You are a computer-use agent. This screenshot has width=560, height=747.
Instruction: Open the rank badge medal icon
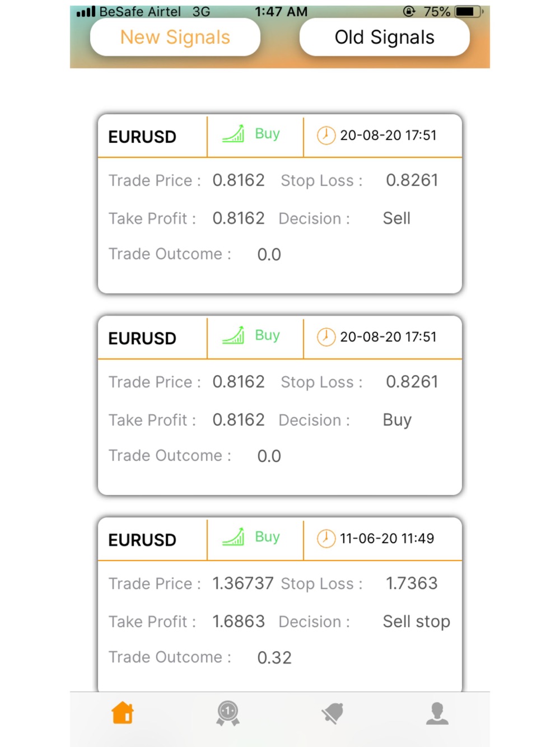[228, 713]
